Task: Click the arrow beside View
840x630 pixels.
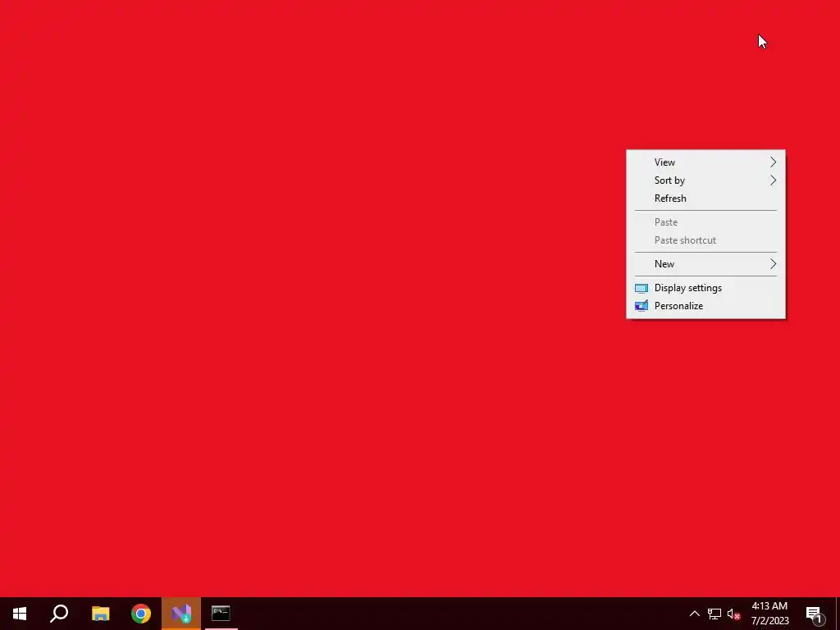Action: tap(773, 162)
